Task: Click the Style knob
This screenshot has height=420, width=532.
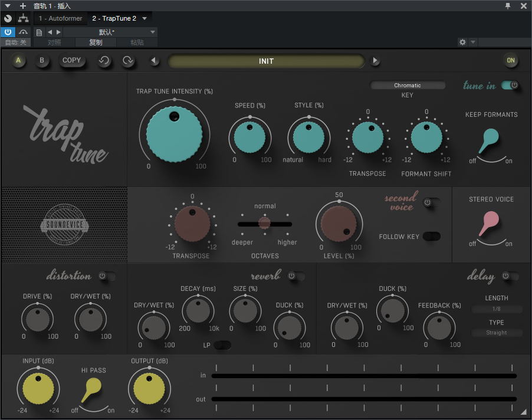Action: pyautogui.click(x=308, y=137)
